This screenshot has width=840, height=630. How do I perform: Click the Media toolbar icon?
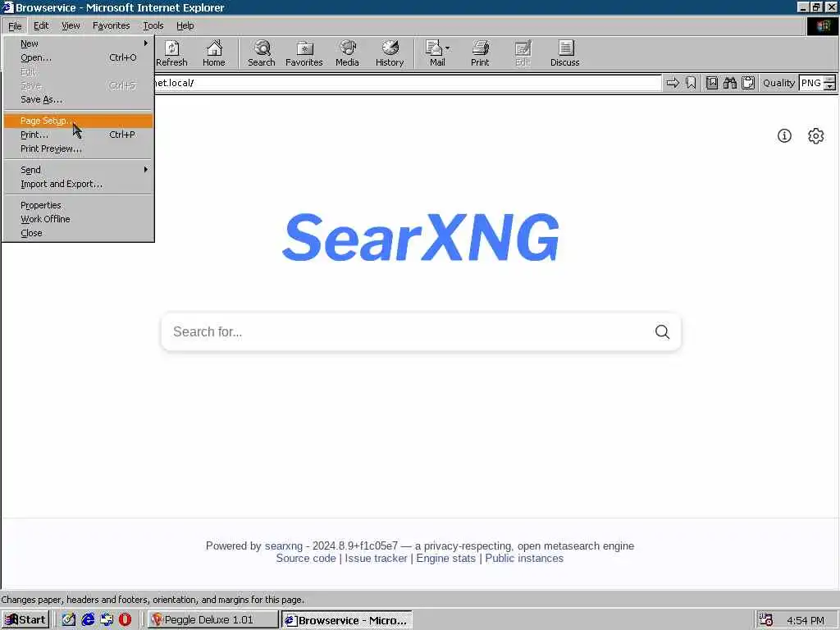click(347, 53)
